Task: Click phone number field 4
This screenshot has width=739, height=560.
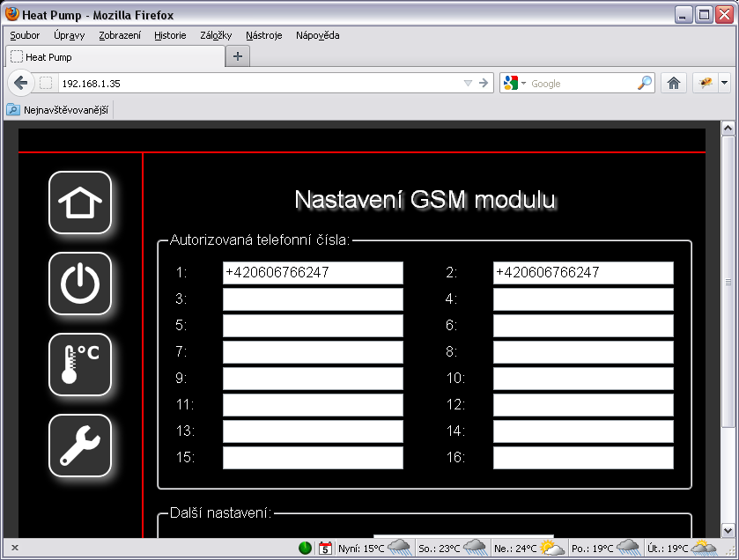Action: coord(583,299)
